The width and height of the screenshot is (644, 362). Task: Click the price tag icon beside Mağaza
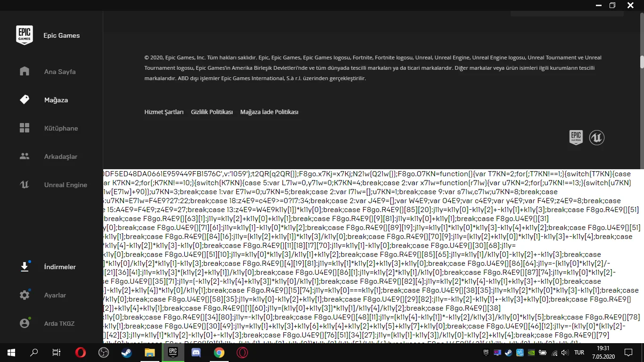click(x=25, y=99)
